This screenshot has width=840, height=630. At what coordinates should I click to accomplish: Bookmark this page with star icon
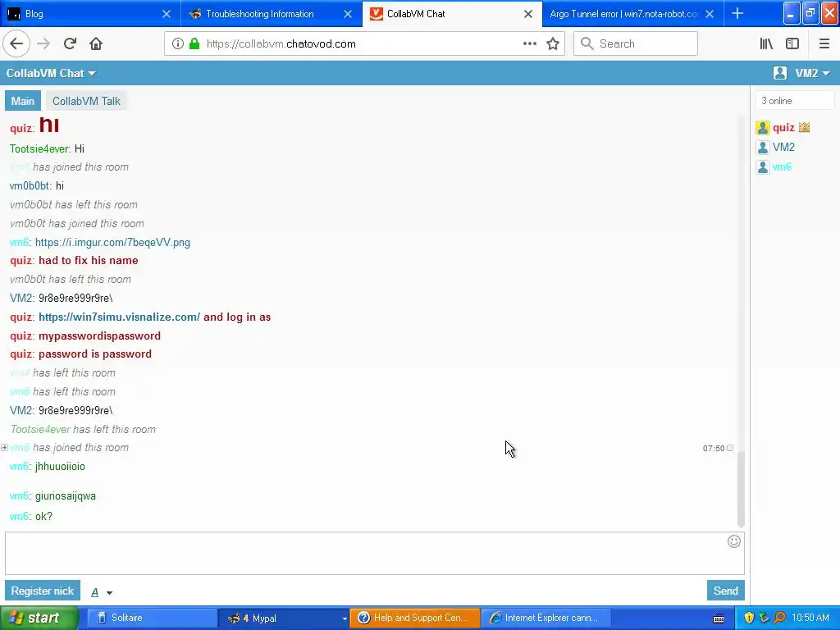tap(553, 44)
